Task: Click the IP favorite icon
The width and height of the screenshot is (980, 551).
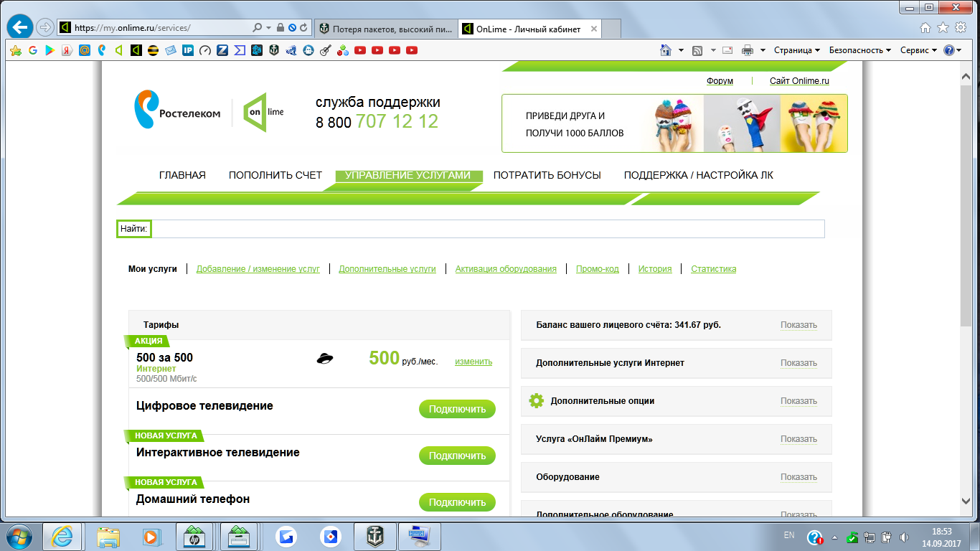Action: [x=187, y=50]
